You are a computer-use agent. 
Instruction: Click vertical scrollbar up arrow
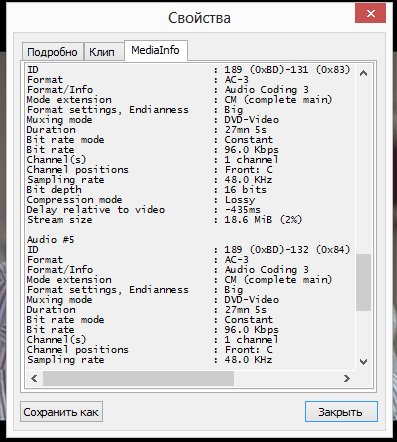[x=363, y=73]
